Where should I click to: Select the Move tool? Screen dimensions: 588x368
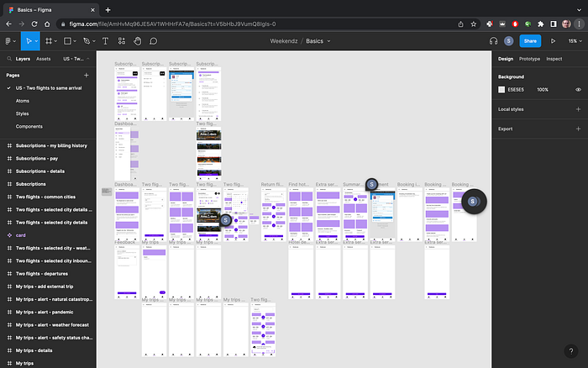(29, 40)
